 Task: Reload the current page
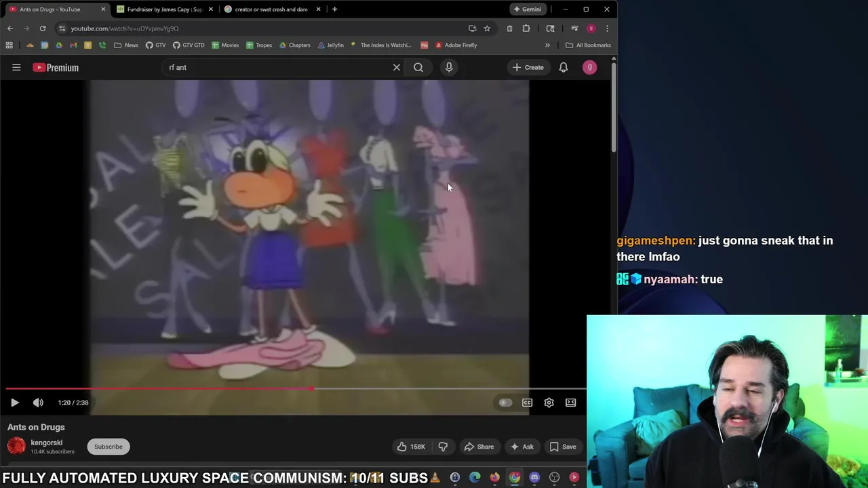click(x=43, y=28)
